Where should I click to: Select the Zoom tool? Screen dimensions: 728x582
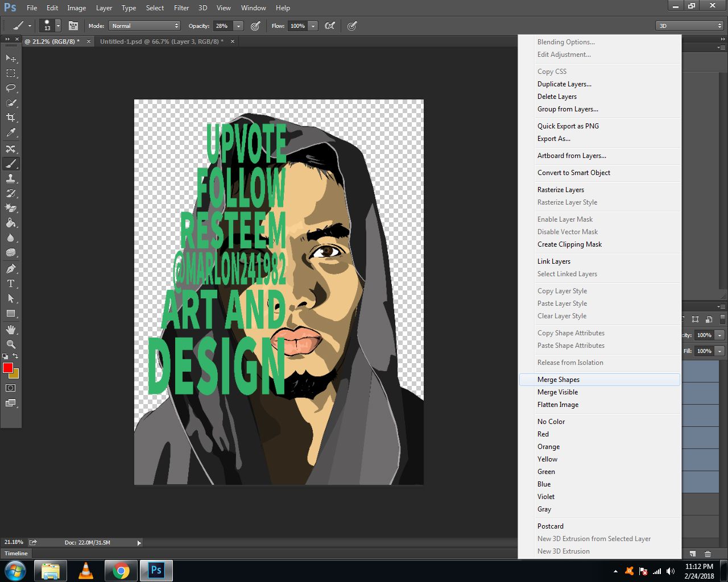[11, 344]
